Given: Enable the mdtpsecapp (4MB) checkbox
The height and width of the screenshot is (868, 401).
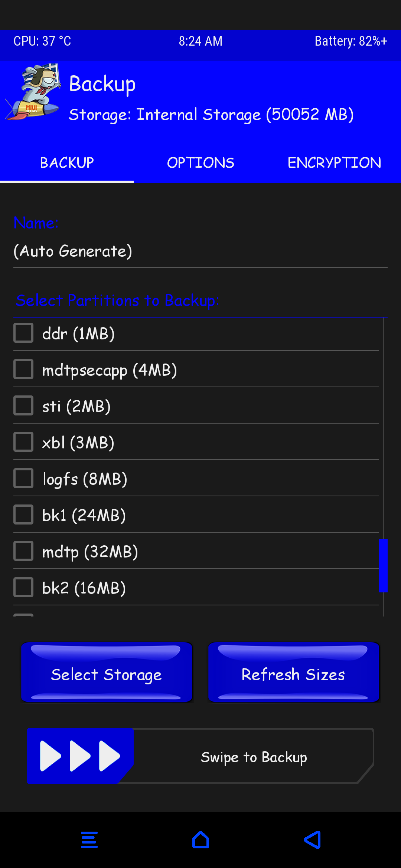Looking at the screenshot, I should pyautogui.click(x=23, y=369).
